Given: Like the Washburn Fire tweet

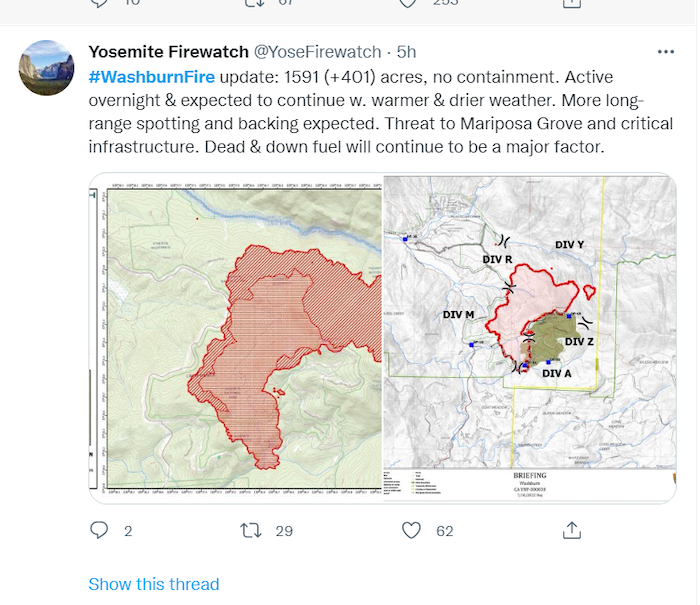Looking at the screenshot, I should 411,530.
